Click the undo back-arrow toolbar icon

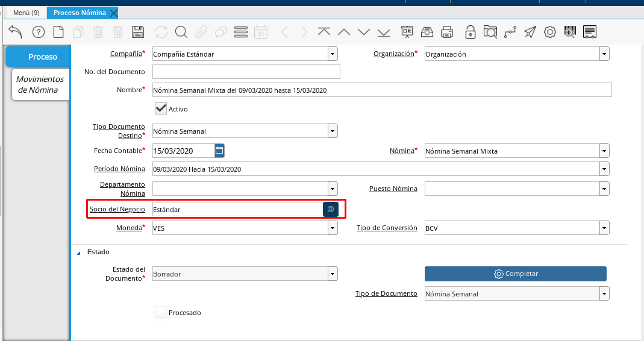[x=15, y=32]
